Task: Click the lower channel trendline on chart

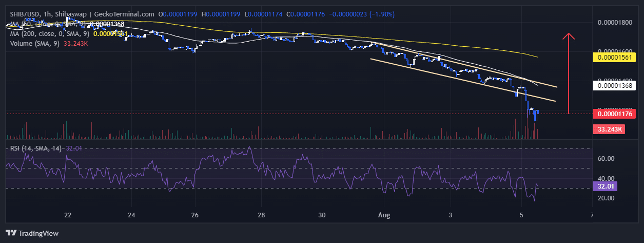Action: [x=462, y=80]
